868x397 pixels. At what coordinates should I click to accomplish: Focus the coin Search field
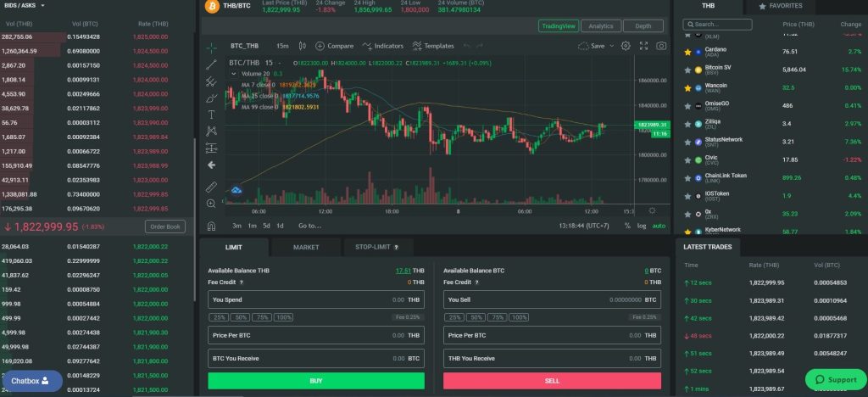(x=717, y=25)
